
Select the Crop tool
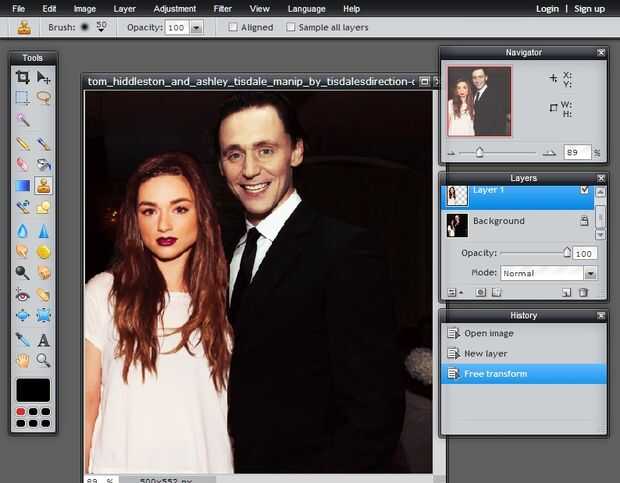click(x=22, y=77)
